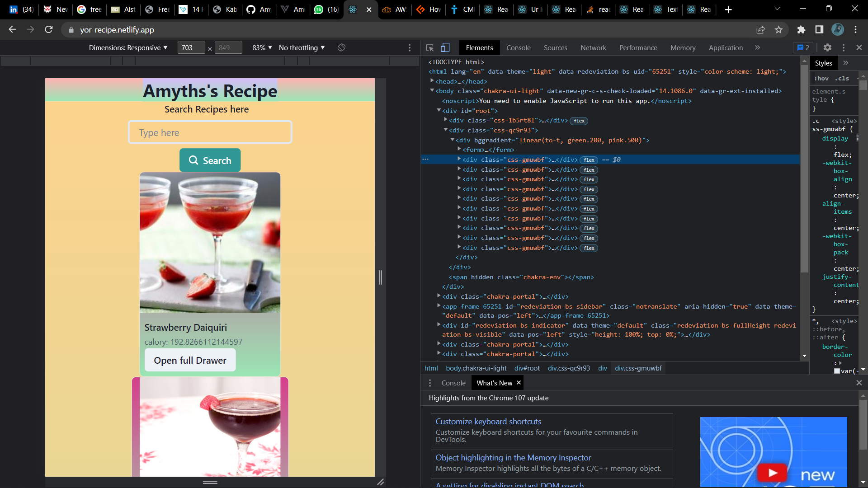This screenshot has width=868, height=488.
Task: Open the Console drawer tab
Action: 453,383
